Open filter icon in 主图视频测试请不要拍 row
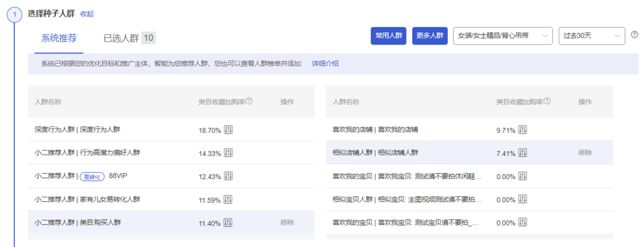 [x=522, y=200]
